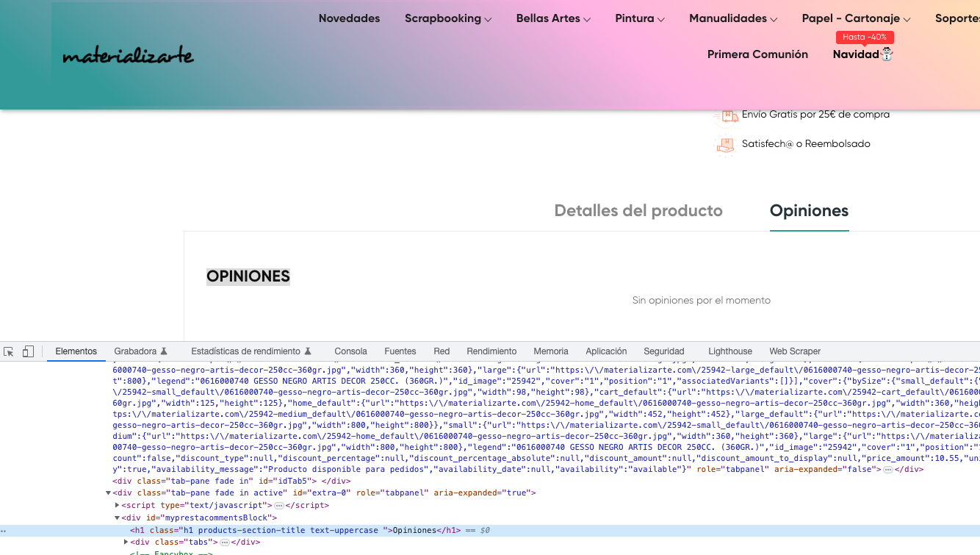
Task: Toggle the device toolbar icon in DevTools
Action: pos(28,351)
